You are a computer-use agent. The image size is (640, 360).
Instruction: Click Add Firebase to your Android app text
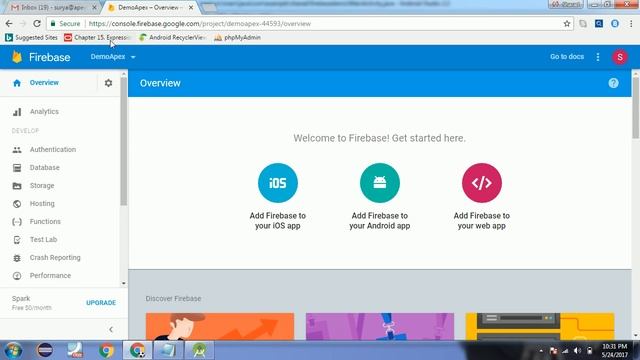[x=380, y=221]
